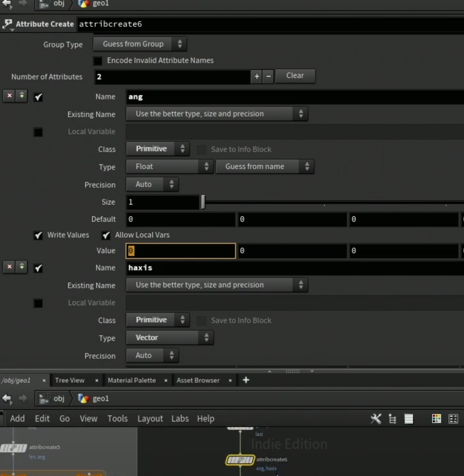Add a new pane tab with plus icon
The image size is (464, 476).
[x=246, y=380]
